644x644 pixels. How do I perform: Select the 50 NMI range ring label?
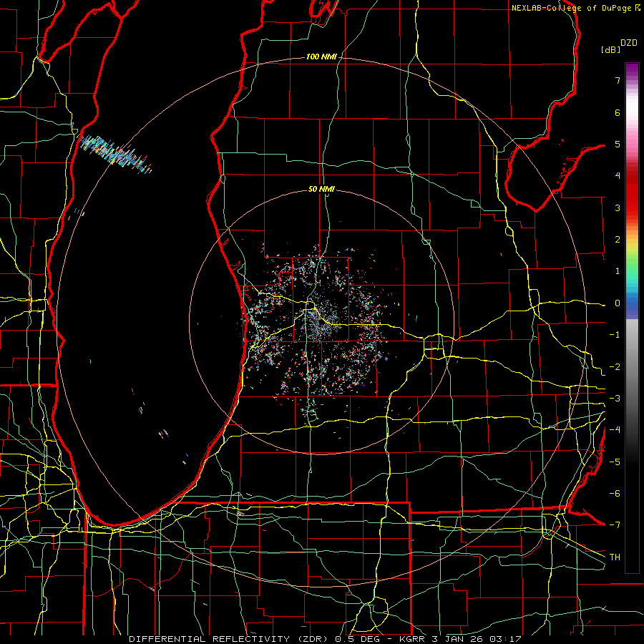(321, 190)
